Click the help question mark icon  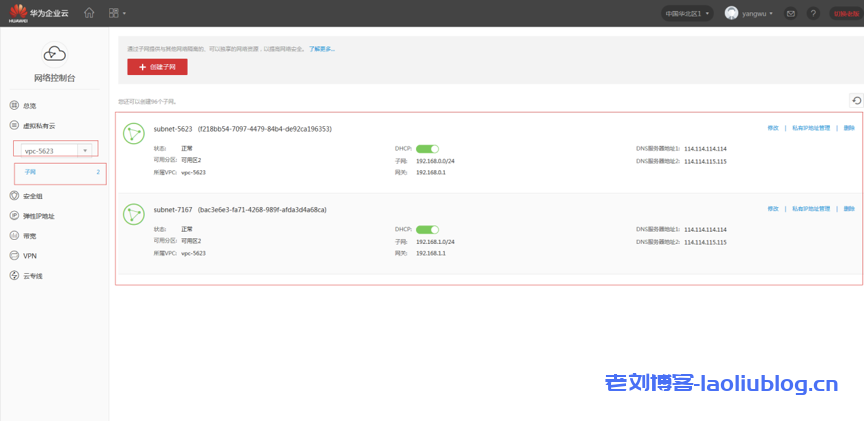[x=813, y=13]
